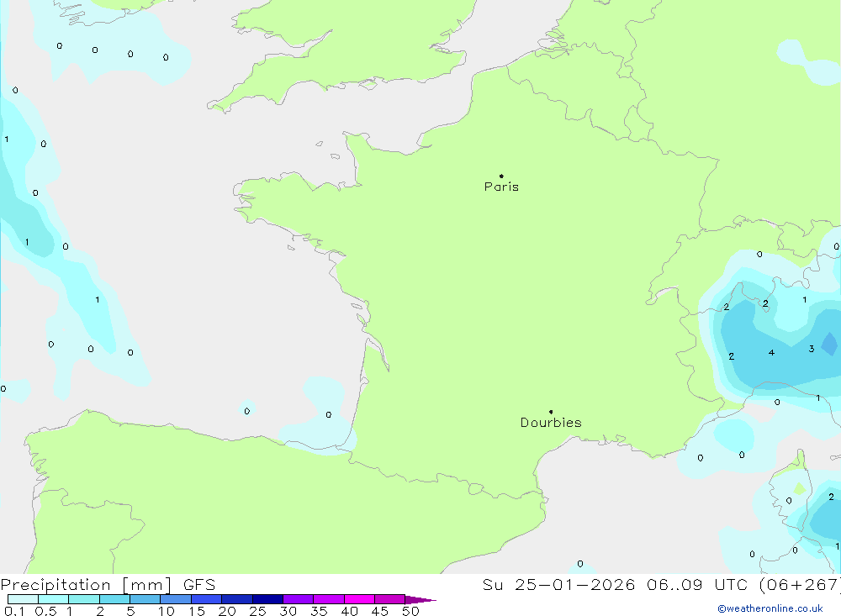Select the dot marker above Paris

(501, 176)
